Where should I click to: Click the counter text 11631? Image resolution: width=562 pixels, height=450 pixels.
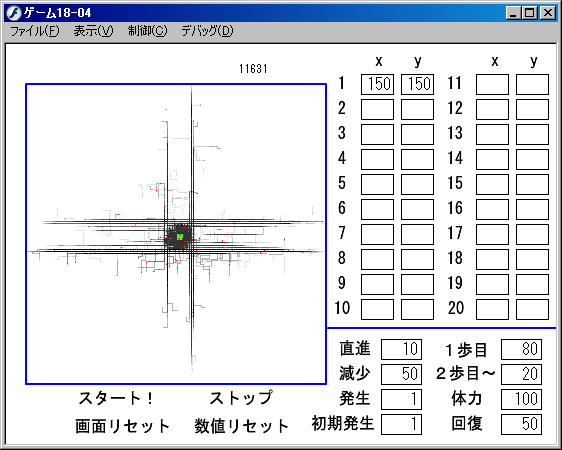tap(253, 69)
